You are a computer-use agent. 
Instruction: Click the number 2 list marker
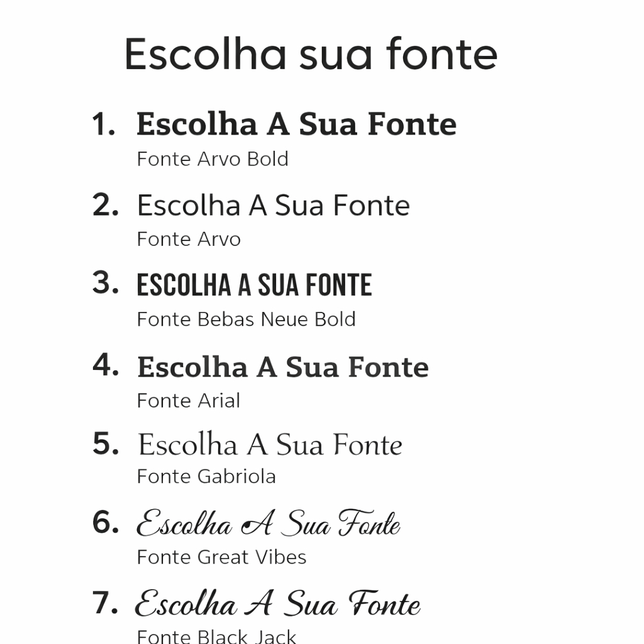point(105,205)
